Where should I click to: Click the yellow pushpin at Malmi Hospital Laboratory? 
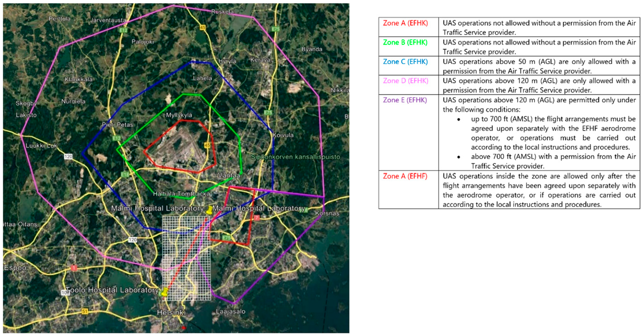tap(209, 210)
